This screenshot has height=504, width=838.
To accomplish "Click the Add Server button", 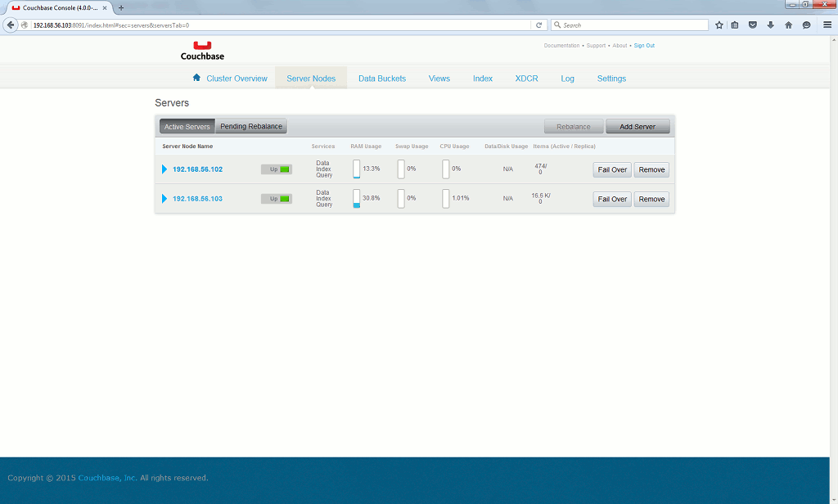I will [x=638, y=127].
